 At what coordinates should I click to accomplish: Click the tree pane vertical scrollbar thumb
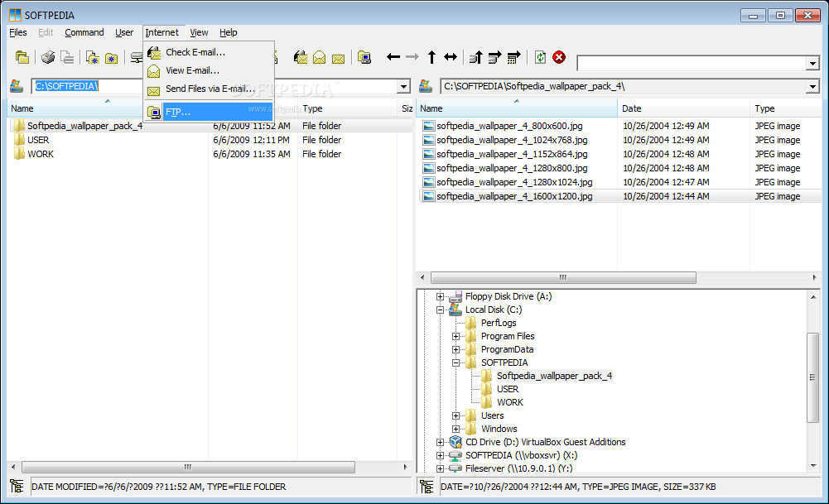click(x=812, y=377)
